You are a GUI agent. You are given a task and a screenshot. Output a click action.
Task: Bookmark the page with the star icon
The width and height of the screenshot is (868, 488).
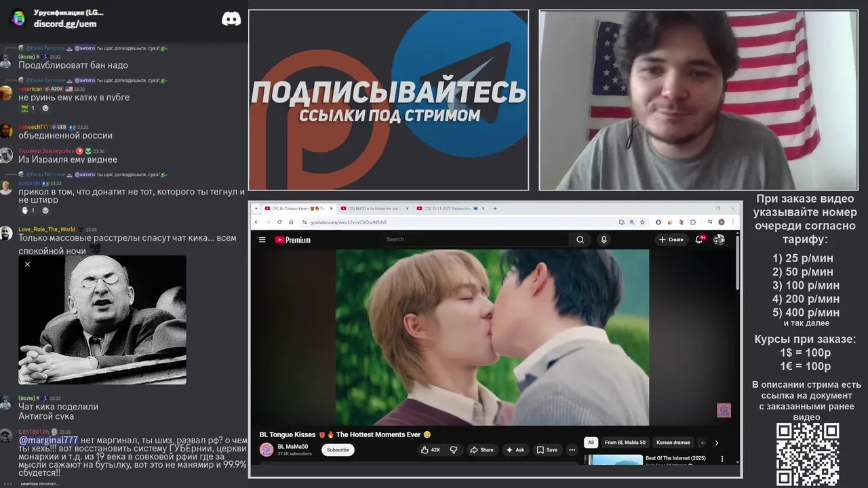(642, 222)
